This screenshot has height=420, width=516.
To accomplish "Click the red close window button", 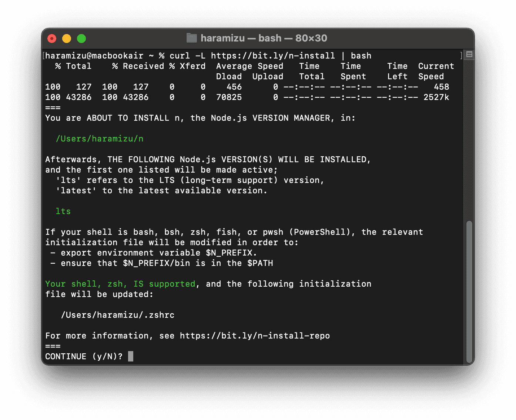I will pos(52,39).
